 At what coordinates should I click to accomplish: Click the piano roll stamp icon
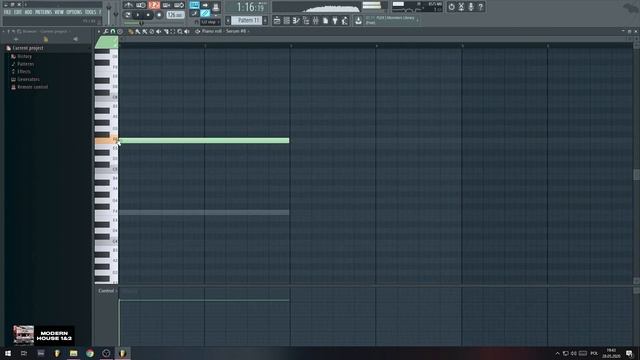[x=120, y=31]
